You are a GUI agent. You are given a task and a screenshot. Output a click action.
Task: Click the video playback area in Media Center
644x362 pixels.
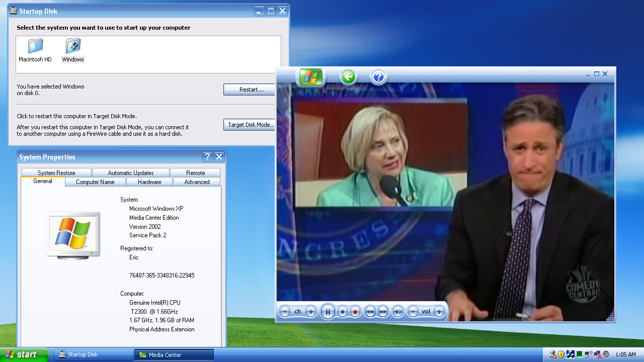(x=445, y=201)
